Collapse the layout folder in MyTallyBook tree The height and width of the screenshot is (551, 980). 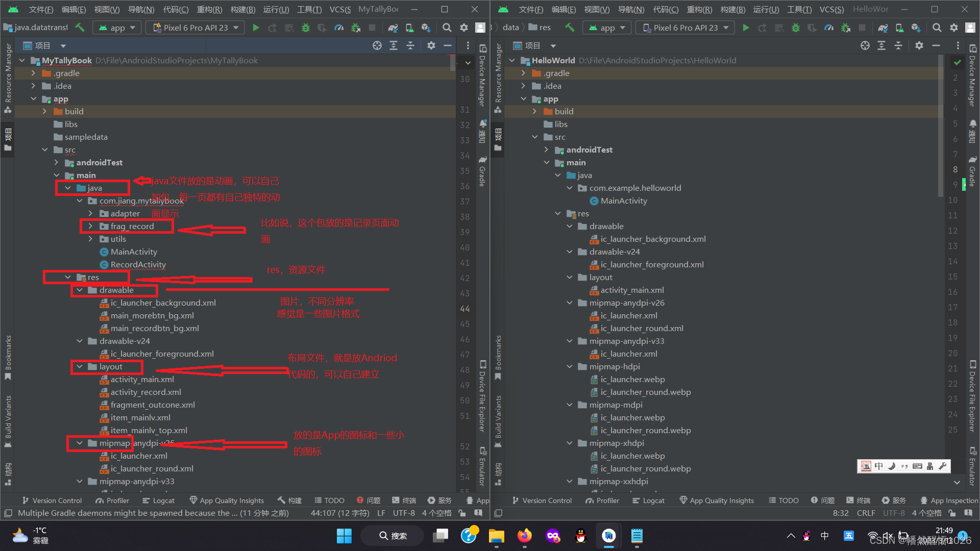[x=80, y=366]
